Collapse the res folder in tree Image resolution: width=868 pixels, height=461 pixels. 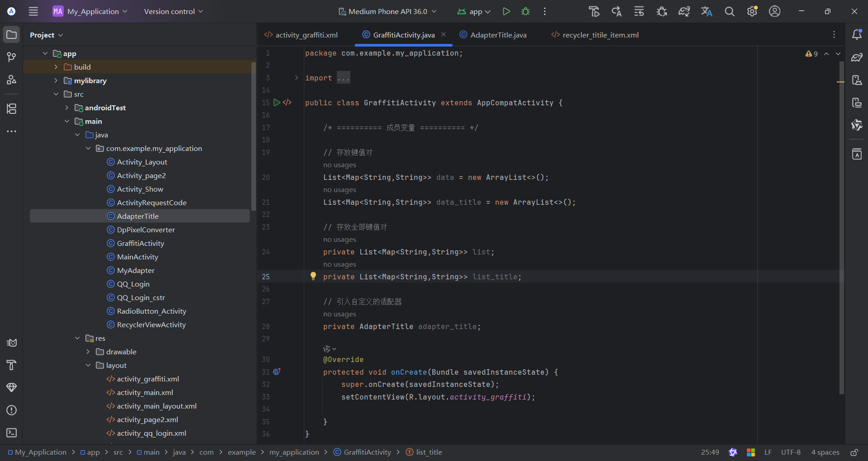pyautogui.click(x=77, y=338)
